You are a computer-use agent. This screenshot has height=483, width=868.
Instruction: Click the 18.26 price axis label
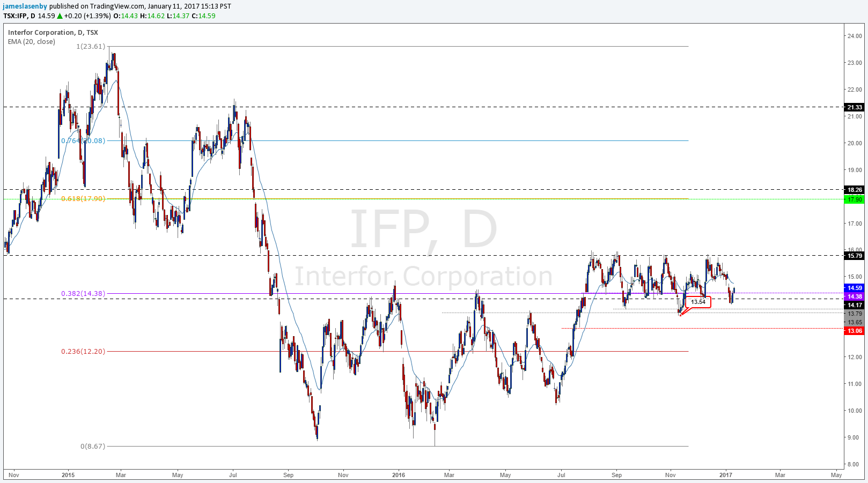point(855,190)
